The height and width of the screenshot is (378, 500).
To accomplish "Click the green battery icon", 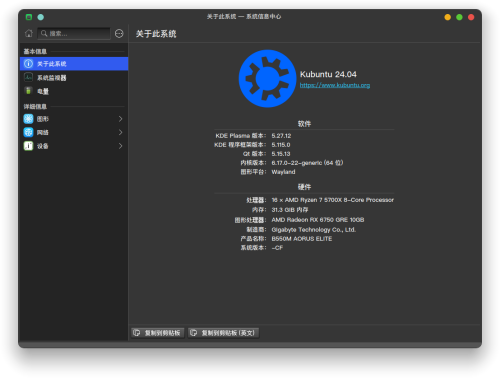I will click(28, 91).
